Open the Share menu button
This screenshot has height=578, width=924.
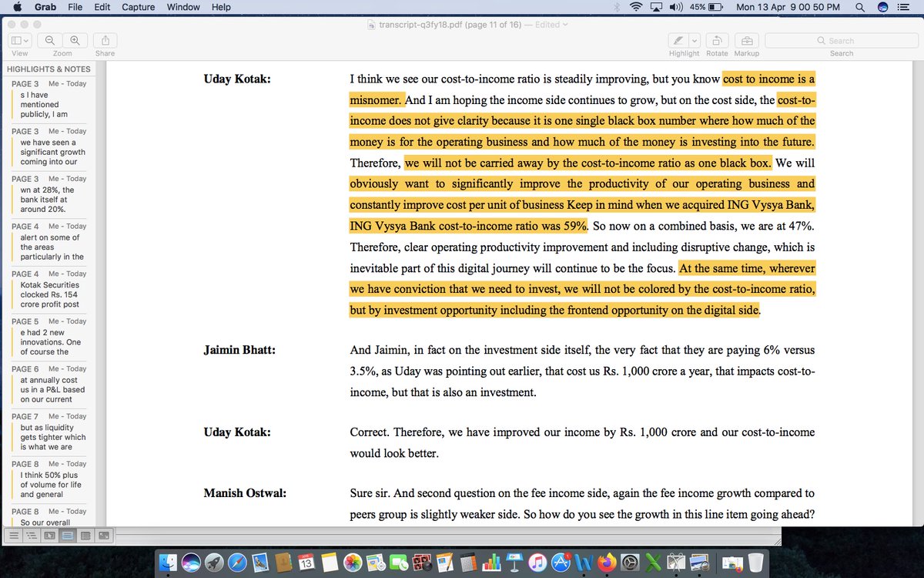tap(105, 40)
